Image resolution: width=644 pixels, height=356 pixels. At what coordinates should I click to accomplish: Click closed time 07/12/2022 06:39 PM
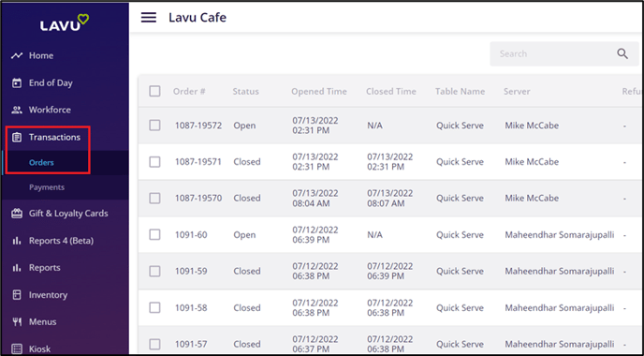point(389,272)
